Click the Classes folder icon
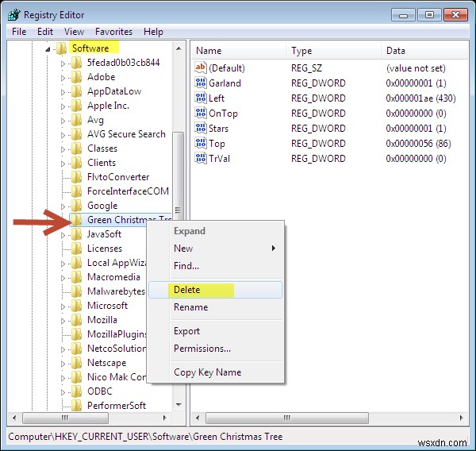Screen dimensions: 476x451 click(x=76, y=148)
